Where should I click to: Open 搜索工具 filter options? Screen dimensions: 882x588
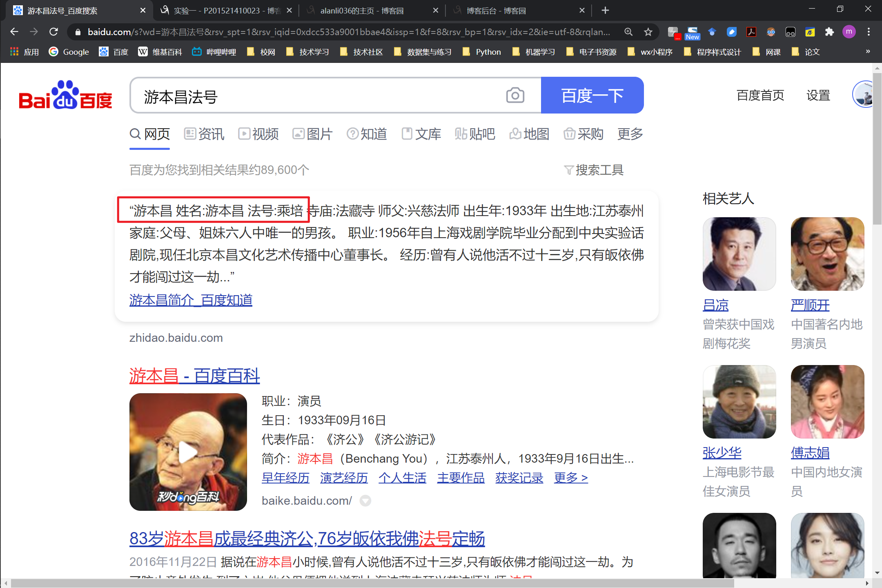594,170
